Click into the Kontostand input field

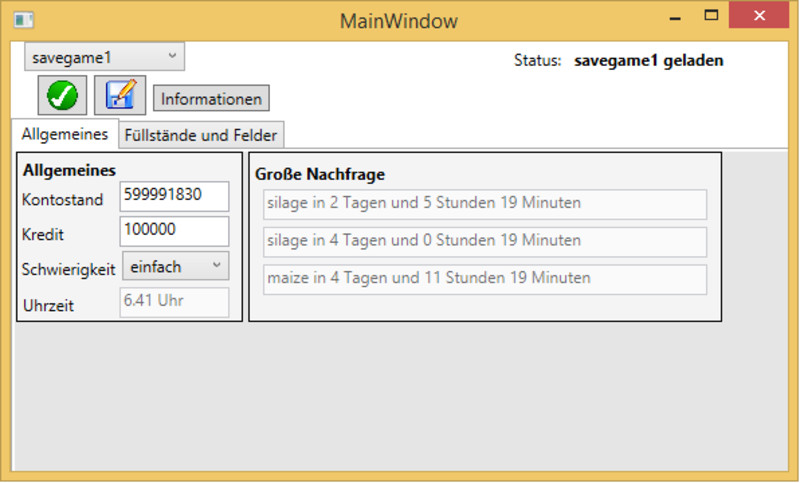click(174, 196)
